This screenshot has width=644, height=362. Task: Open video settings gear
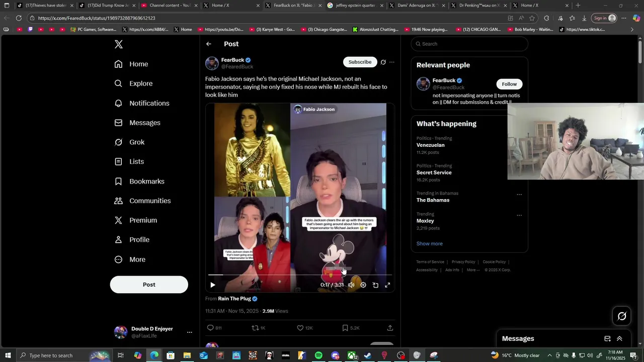(x=363, y=285)
